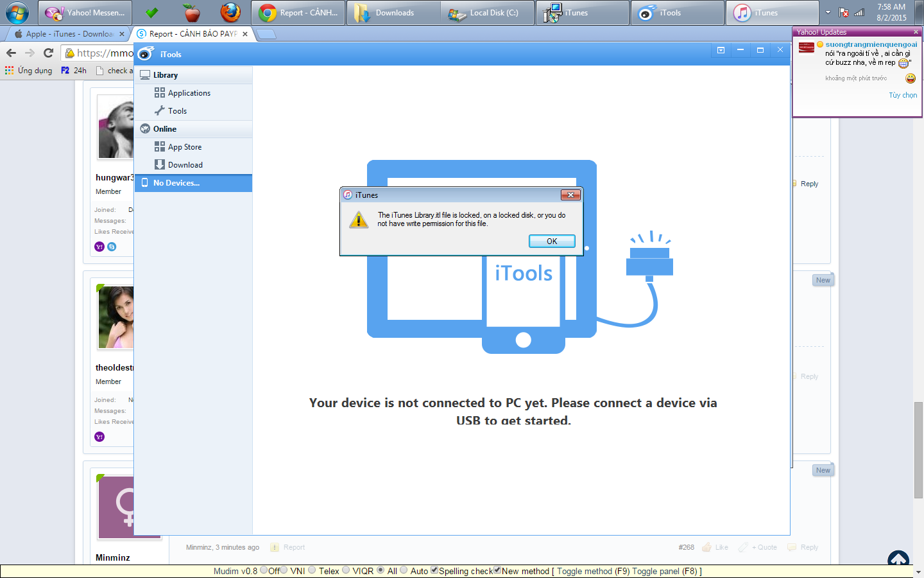This screenshot has height=578, width=924.
Task: Close the Apple - iTunes browser tab
Action: [122, 34]
